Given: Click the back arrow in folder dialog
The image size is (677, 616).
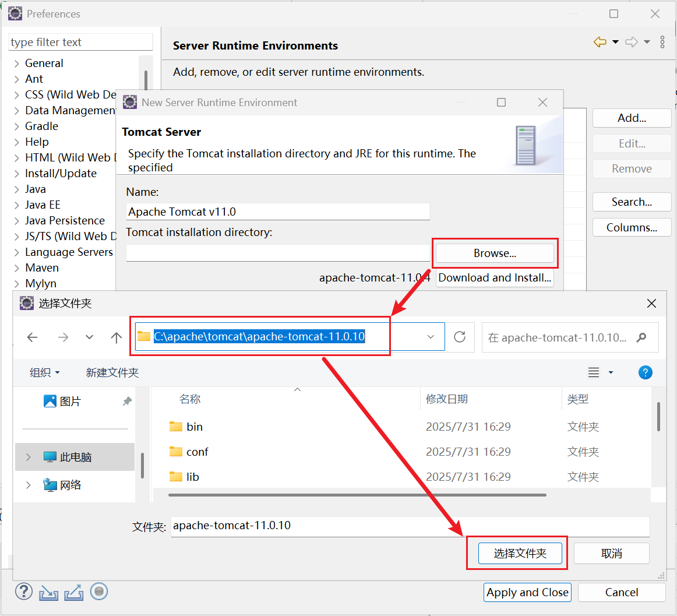Looking at the screenshot, I should tap(33, 337).
